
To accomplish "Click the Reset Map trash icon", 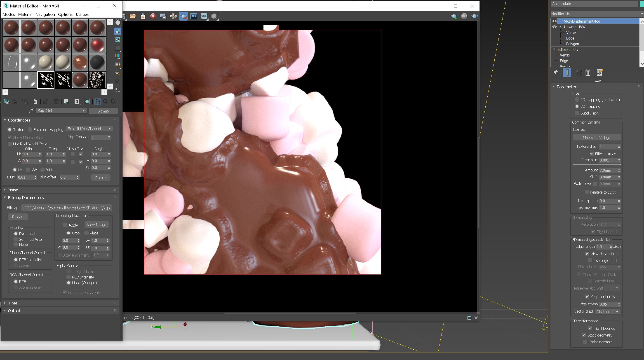I will pyautogui.click(x=35, y=102).
